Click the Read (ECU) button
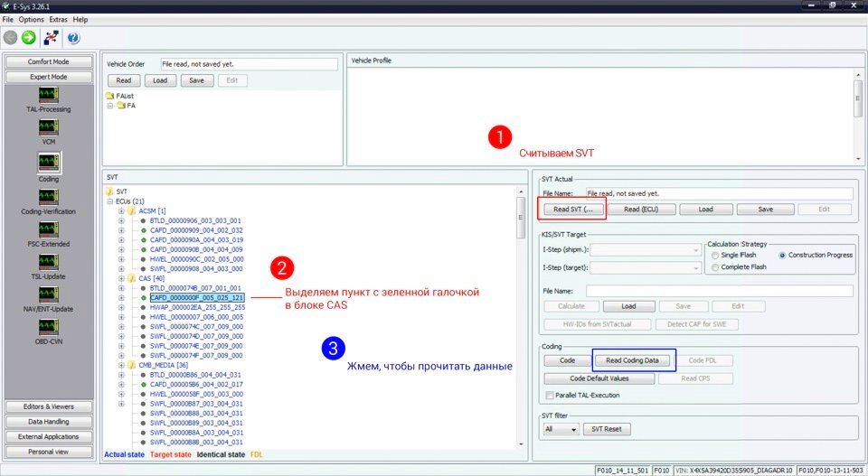This screenshot has height=476, width=868. coord(641,210)
